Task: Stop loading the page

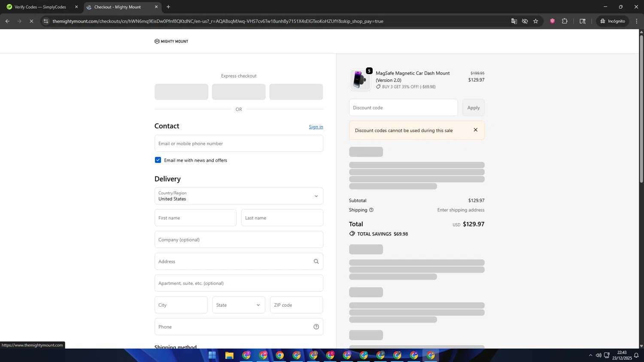Action: click(31, 21)
